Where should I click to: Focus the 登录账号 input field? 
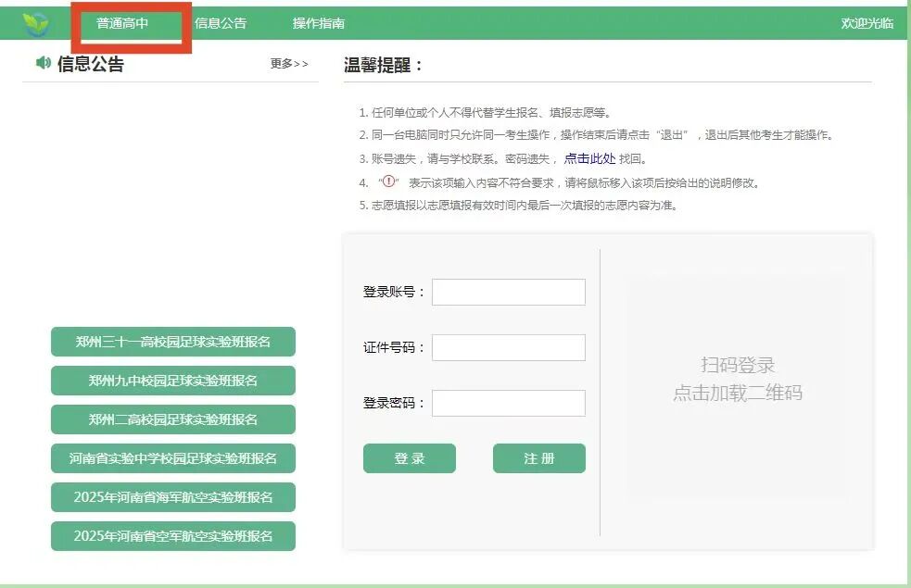[x=509, y=292]
